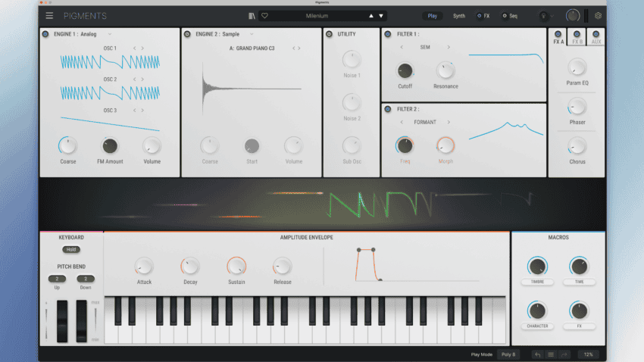Image resolution: width=644 pixels, height=362 pixels.
Task: Toggle Engine 1 Analog power button
Action: 45,34
